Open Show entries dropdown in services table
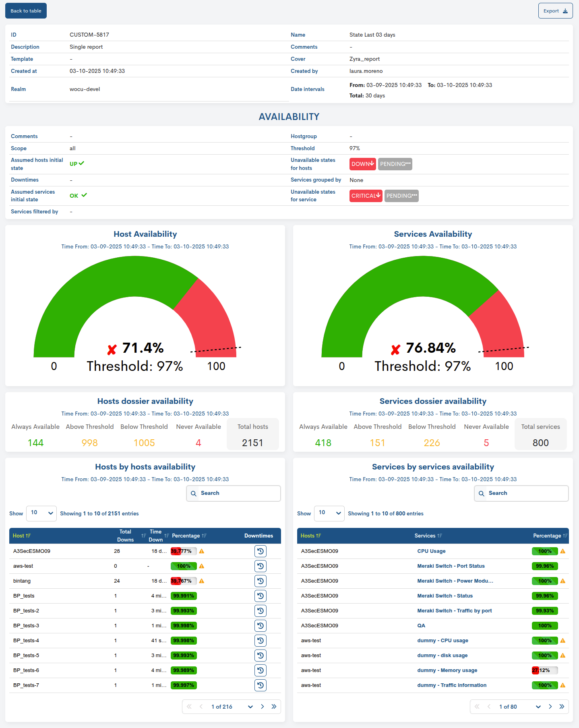 click(x=329, y=513)
